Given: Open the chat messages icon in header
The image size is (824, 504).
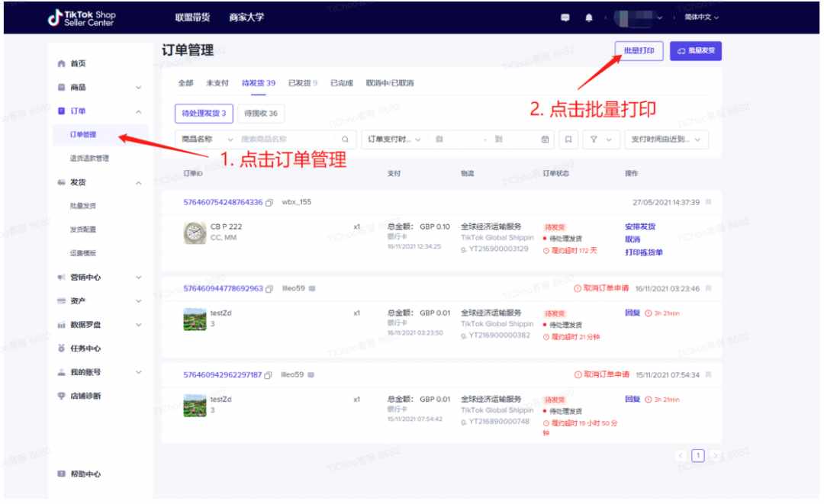Looking at the screenshot, I should tap(565, 18).
